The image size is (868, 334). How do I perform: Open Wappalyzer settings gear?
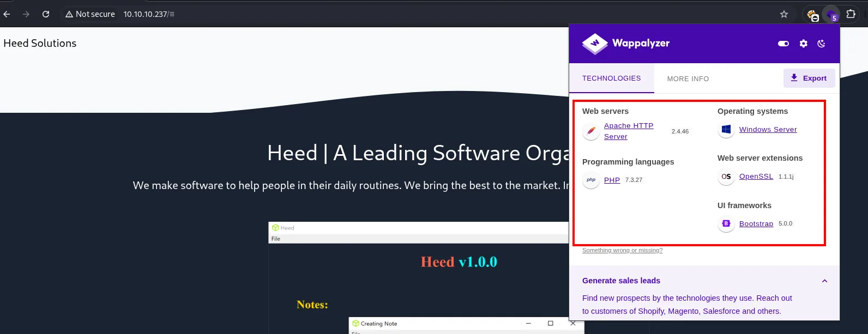803,44
